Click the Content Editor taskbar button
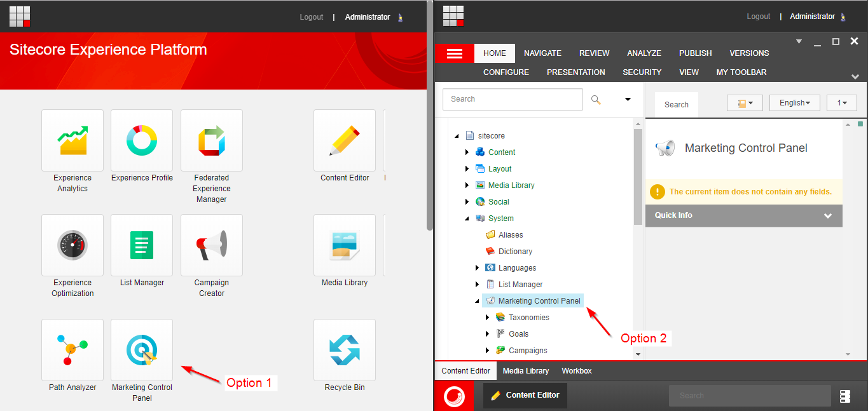The height and width of the screenshot is (411, 868). click(x=525, y=395)
